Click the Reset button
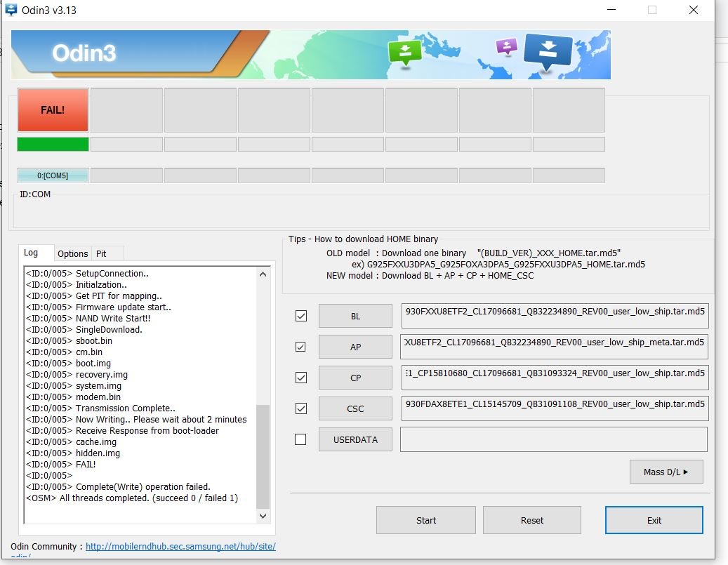The width and height of the screenshot is (728, 565). [x=532, y=520]
